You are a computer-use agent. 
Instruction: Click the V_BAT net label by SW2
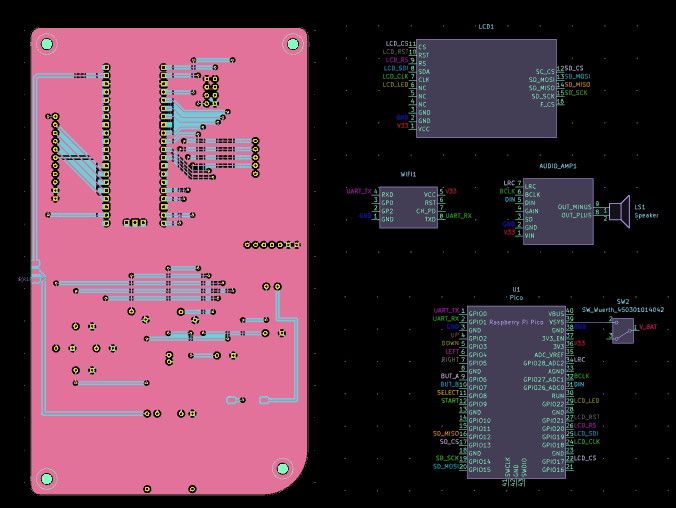coord(648,327)
